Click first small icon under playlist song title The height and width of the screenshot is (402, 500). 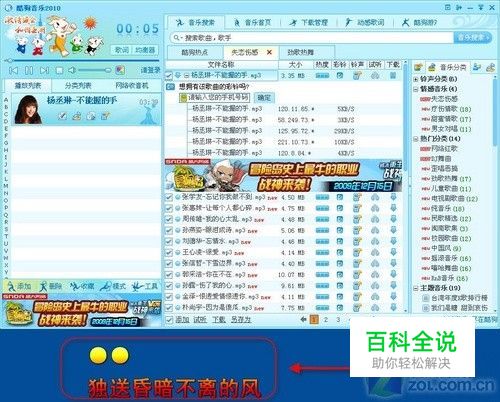point(62,116)
